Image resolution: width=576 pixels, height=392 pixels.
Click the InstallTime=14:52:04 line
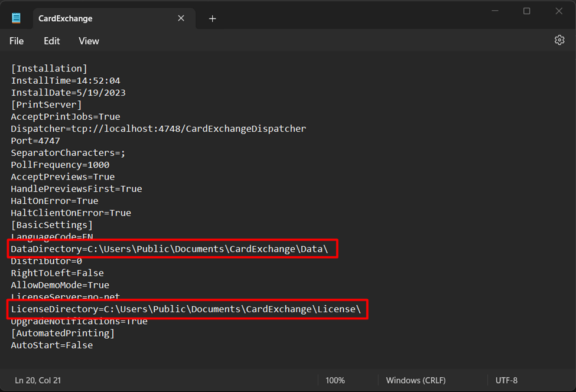pos(66,81)
